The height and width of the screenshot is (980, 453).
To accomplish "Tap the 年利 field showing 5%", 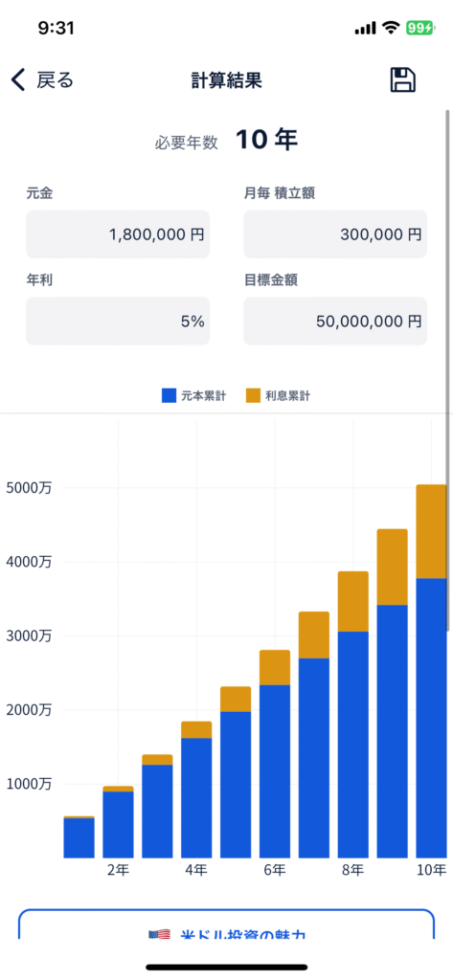I will tap(118, 322).
